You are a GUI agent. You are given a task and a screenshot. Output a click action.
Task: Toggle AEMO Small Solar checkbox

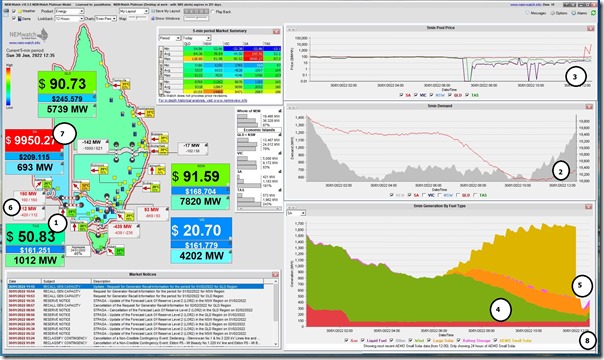495,340
